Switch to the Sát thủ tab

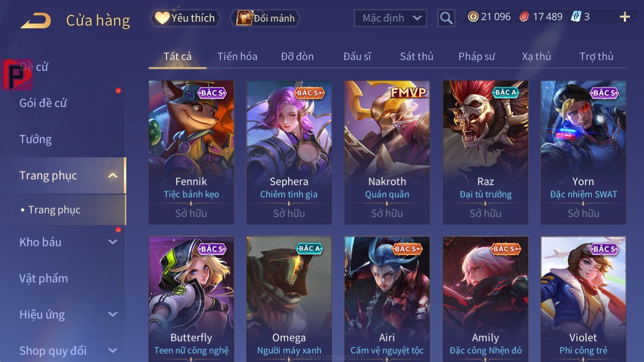pyautogui.click(x=417, y=56)
